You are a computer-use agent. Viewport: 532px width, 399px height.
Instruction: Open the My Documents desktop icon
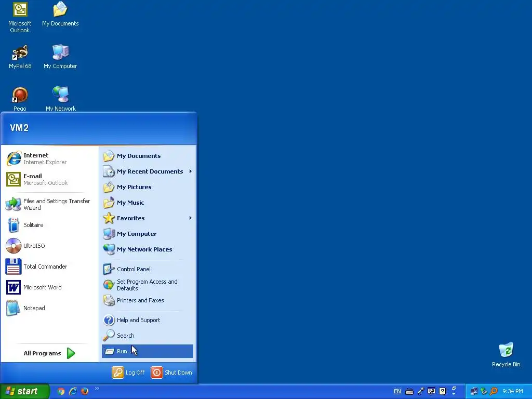coord(60,14)
